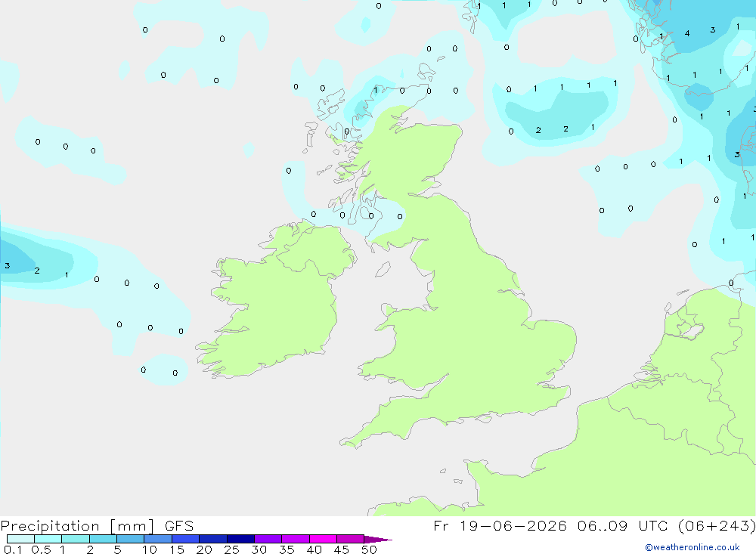Click the '(06+243)' forecast run label
The image size is (756, 554).
717,525
